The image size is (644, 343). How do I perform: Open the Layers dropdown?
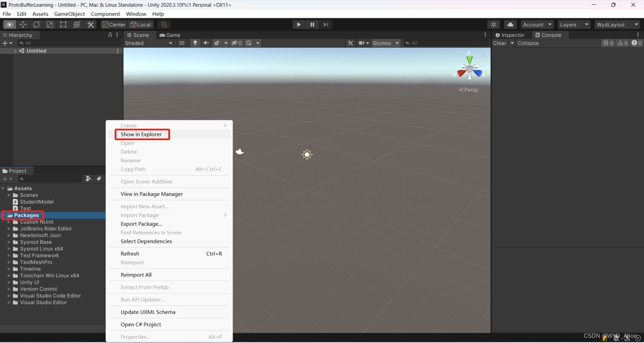pyautogui.click(x=574, y=25)
